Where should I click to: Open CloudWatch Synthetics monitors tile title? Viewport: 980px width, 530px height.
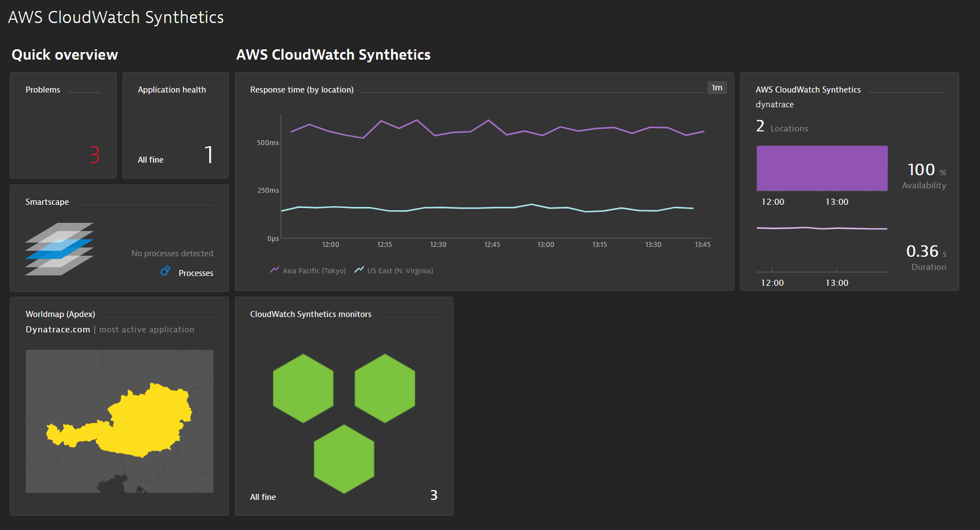click(x=310, y=314)
